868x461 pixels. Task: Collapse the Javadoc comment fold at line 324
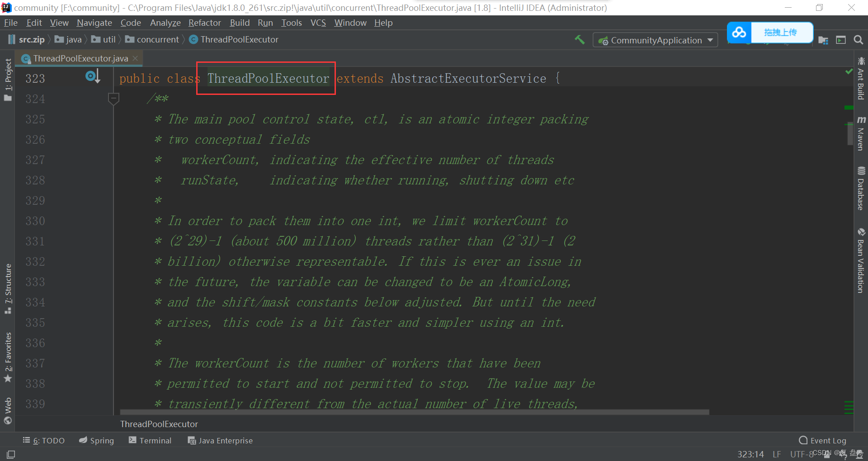click(113, 98)
